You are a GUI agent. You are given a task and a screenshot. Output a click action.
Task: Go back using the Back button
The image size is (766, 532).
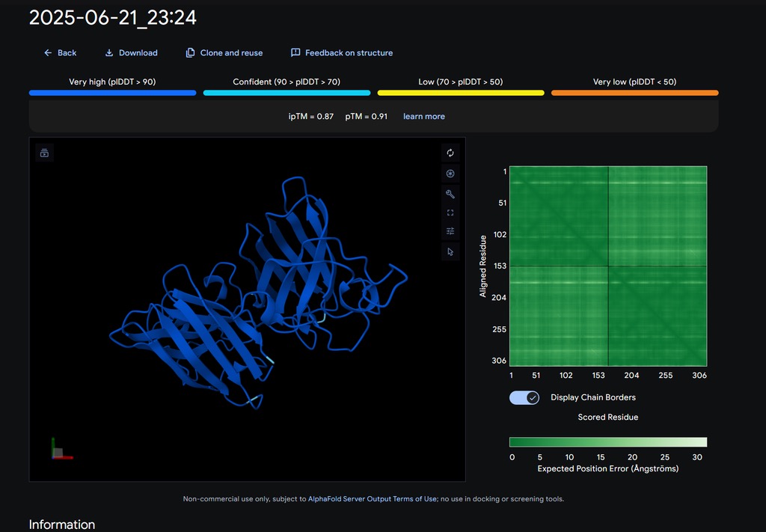click(x=60, y=53)
